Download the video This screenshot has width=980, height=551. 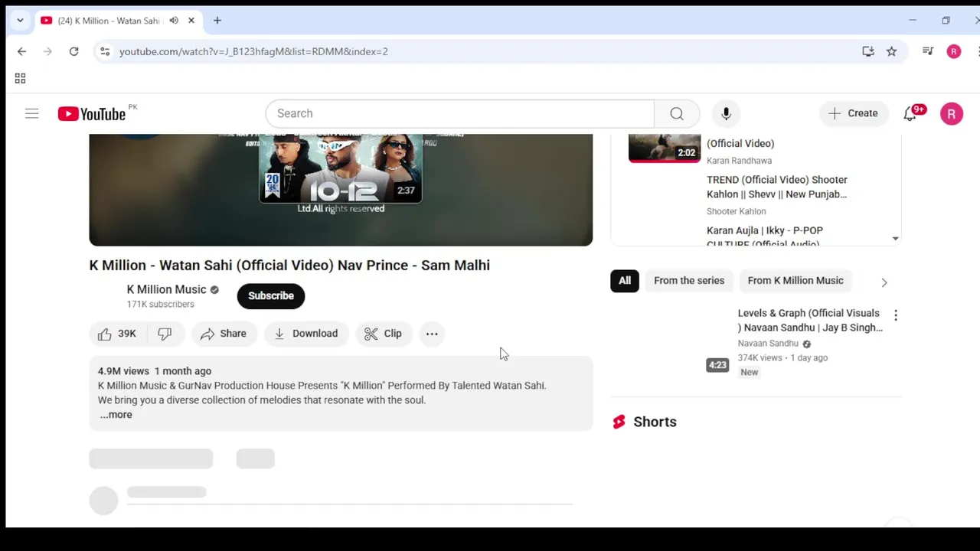306,334
